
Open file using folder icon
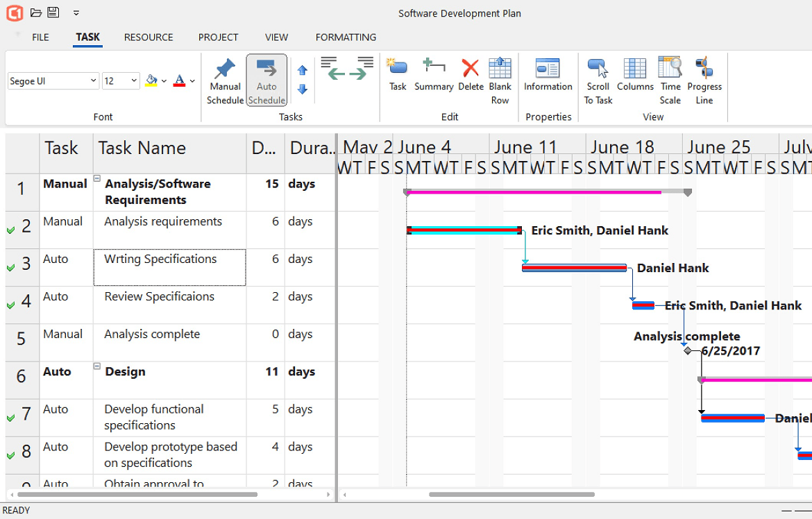[x=35, y=12]
